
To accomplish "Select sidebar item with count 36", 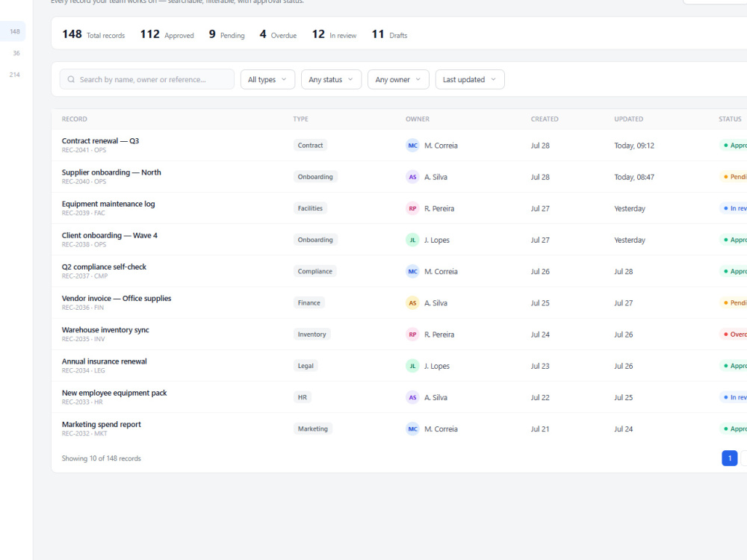I will 16,53.
